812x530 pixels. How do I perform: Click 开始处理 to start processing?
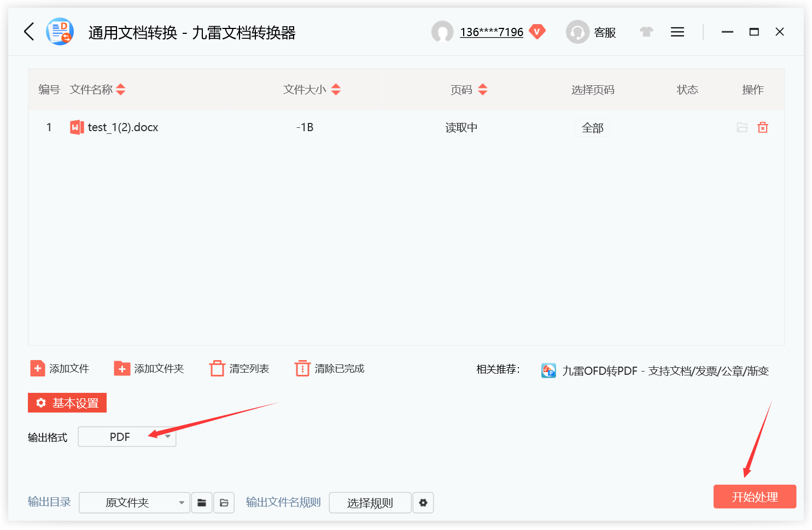click(x=755, y=497)
